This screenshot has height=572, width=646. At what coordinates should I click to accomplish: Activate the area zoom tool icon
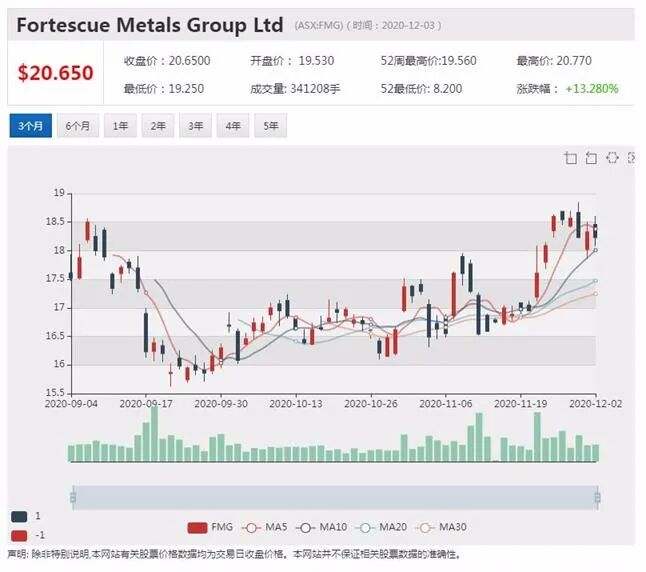[x=570, y=158]
